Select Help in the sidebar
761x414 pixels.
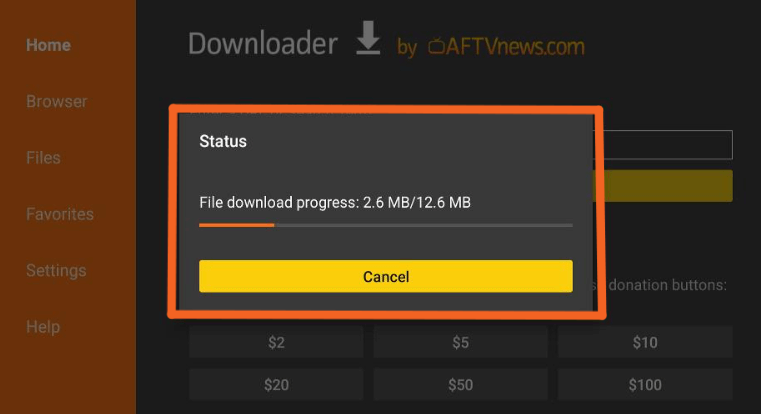coord(43,327)
